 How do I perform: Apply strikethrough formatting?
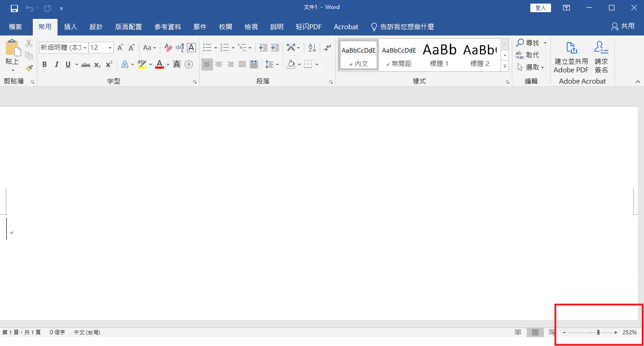(x=86, y=65)
